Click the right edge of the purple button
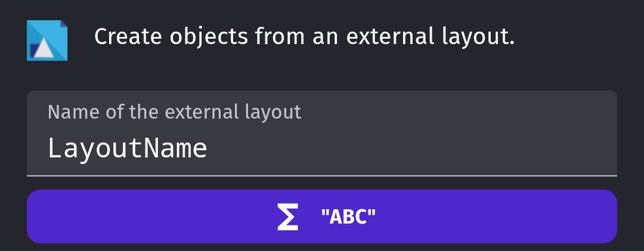 point(612,216)
